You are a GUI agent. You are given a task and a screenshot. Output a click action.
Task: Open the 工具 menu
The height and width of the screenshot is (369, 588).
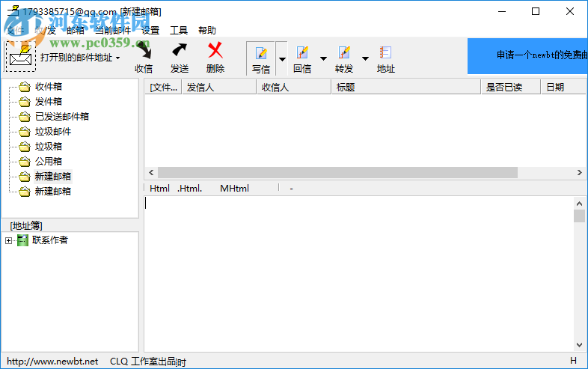click(x=179, y=31)
